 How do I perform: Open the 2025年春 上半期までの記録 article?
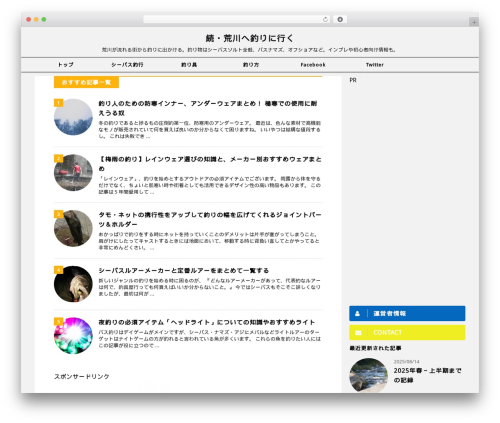pyautogui.click(x=427, y=375)
